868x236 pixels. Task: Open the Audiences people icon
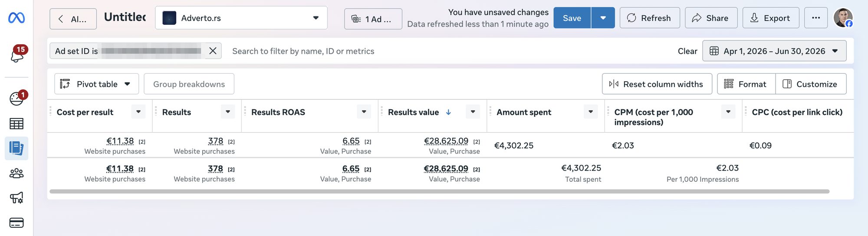[x=16, y=173]
